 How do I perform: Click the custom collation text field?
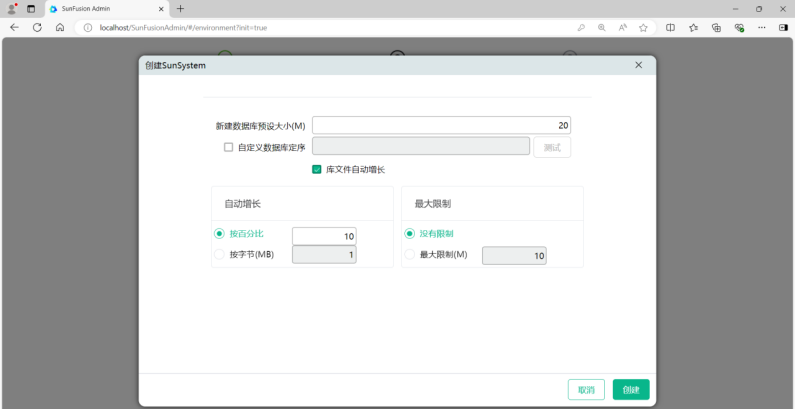point(421,146)
